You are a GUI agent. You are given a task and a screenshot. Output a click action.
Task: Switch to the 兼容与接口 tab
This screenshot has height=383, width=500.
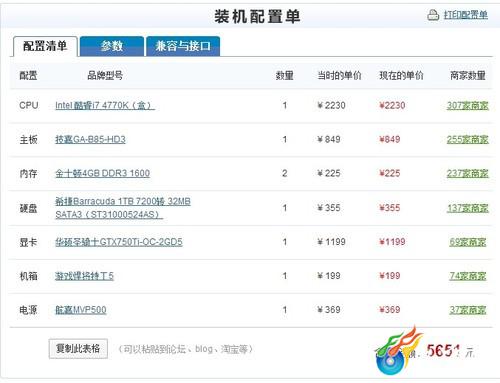(x=183, y=46)
